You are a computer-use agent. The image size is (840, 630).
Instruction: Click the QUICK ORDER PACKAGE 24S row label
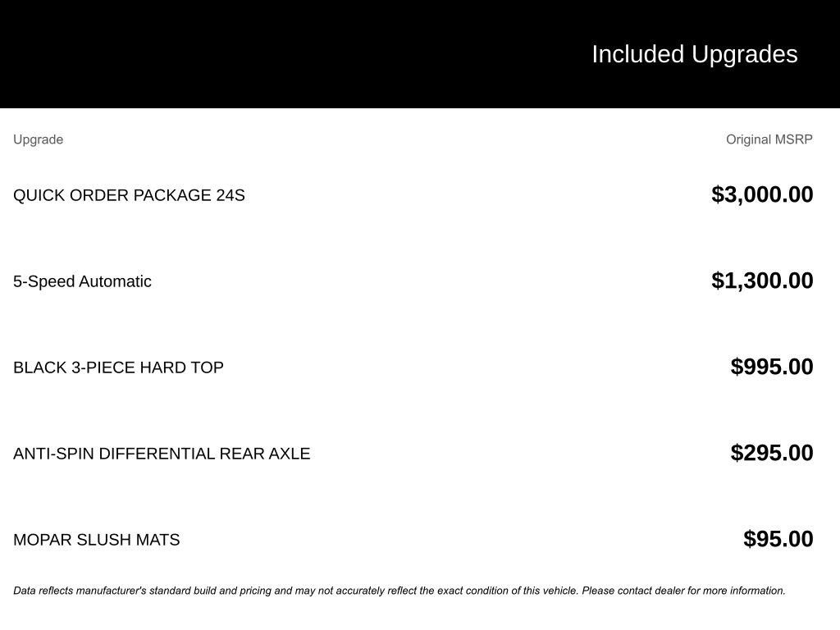tap(129, 195)
